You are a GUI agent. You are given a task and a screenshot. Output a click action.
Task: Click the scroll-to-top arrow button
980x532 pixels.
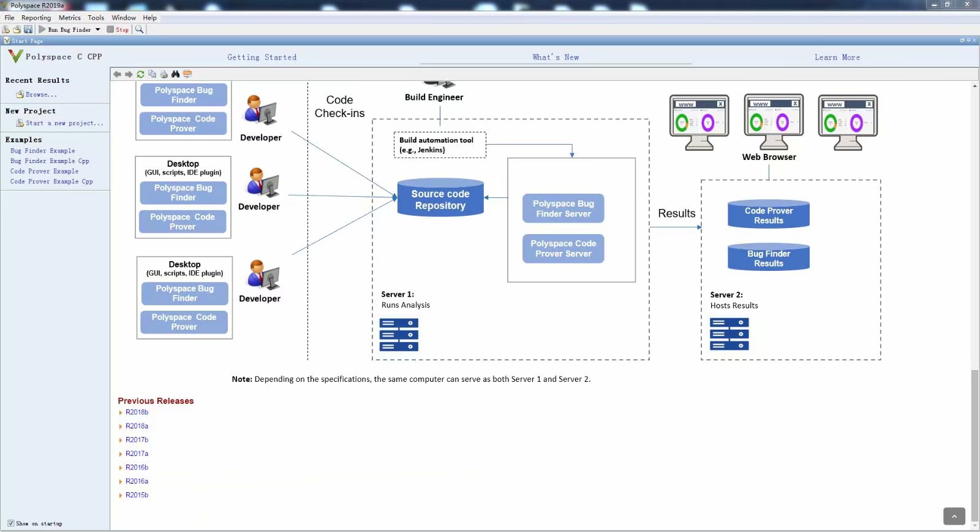pyautogui.click(x=954, y=516)
